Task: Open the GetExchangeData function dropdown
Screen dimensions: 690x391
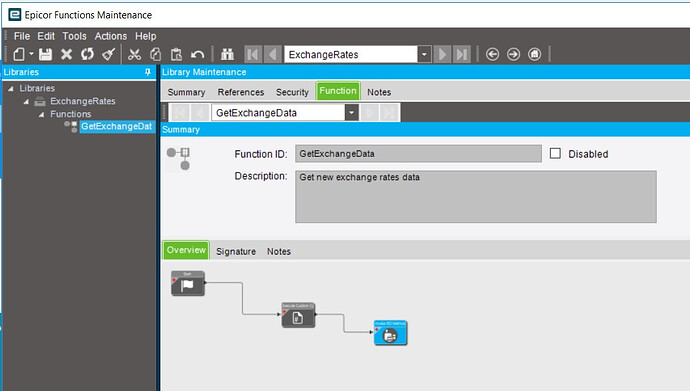Action: (351, 113)
